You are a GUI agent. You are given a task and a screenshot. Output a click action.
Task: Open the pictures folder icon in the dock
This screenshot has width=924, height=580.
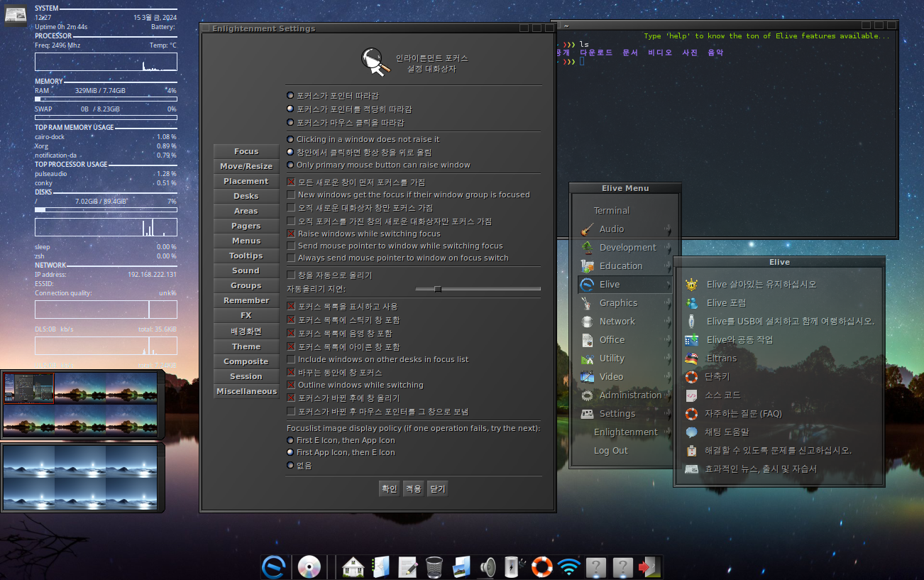461,567
